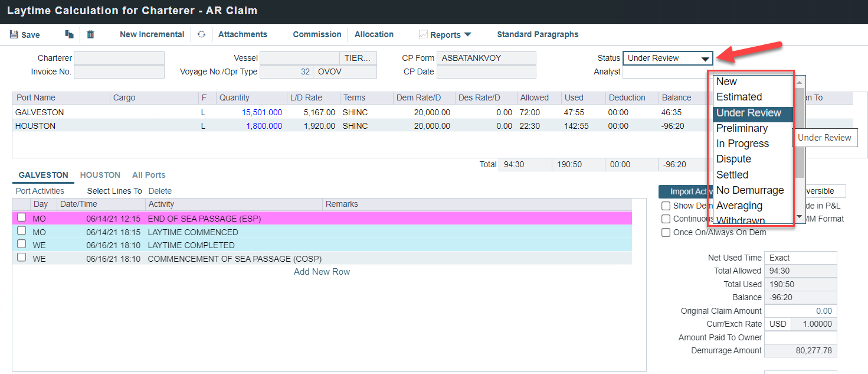The image size is (868, 374).
Task: Click the Reports chart icon
Action: tap(423, 35)
